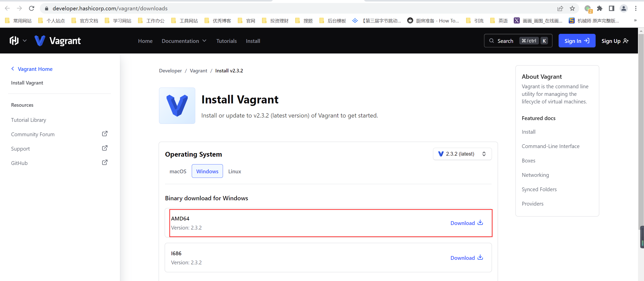Keep Windows selected as operating system
Viewport: 644px width, 281px height.
click(207, 171)
